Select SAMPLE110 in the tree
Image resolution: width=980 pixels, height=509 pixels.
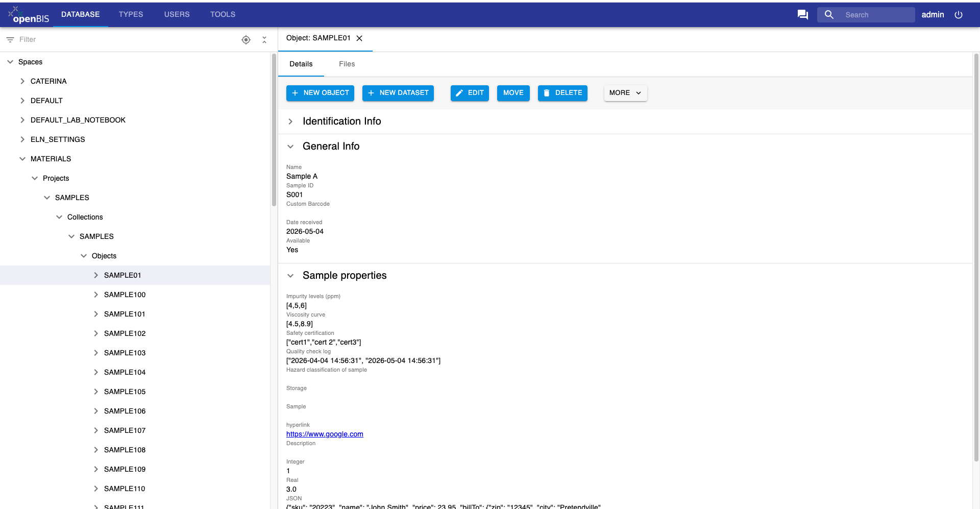pos(125,489)
